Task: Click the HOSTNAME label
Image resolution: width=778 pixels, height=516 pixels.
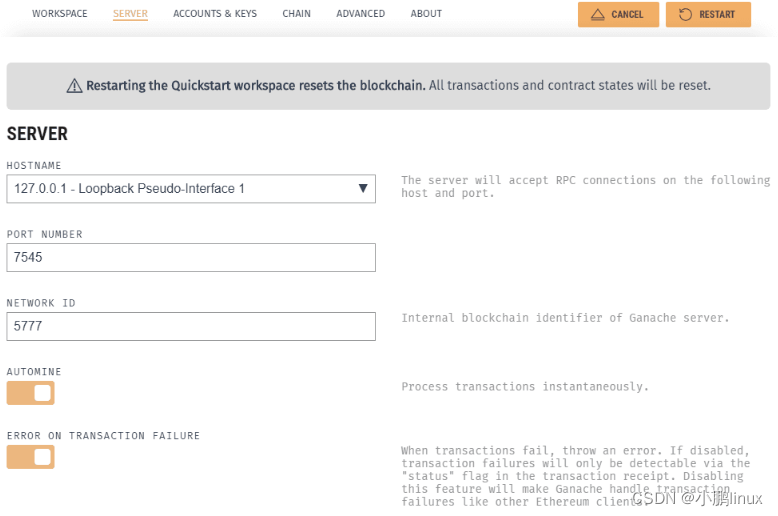Action: (34, 166)
